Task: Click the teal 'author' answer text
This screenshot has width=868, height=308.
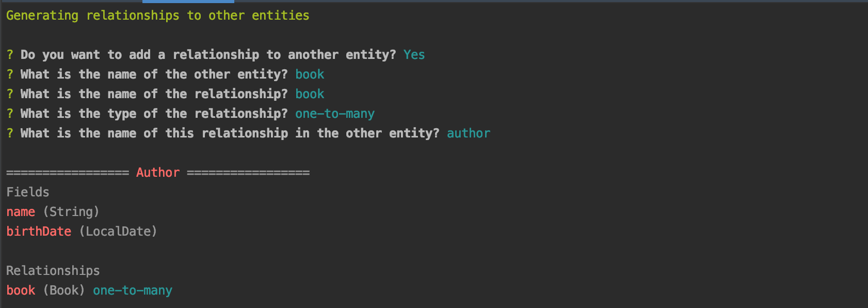Action: point(469,133)
